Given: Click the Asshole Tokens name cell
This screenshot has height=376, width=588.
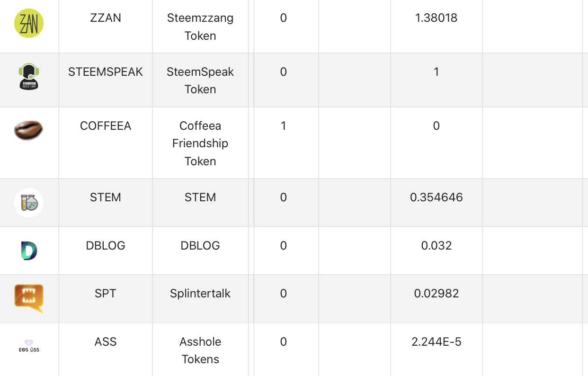Looking at the screenshot, I should click(x=200, y=350).
